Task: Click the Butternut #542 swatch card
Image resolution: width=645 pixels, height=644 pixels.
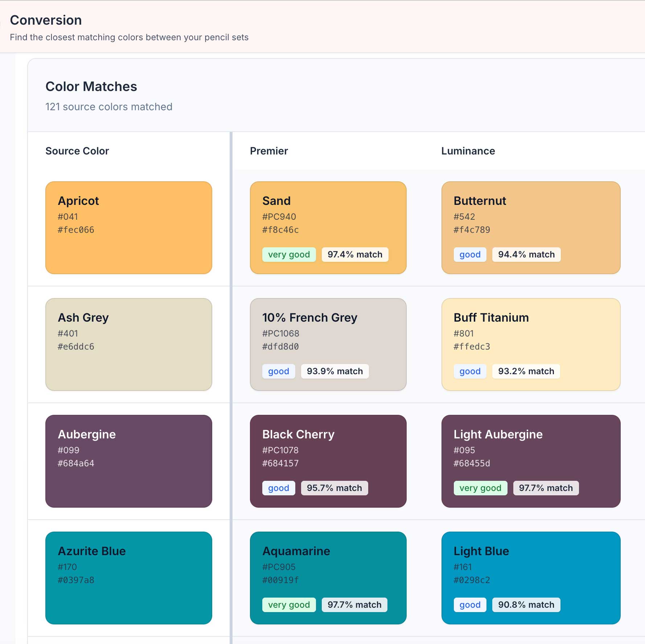Action: tap(531, 228)
